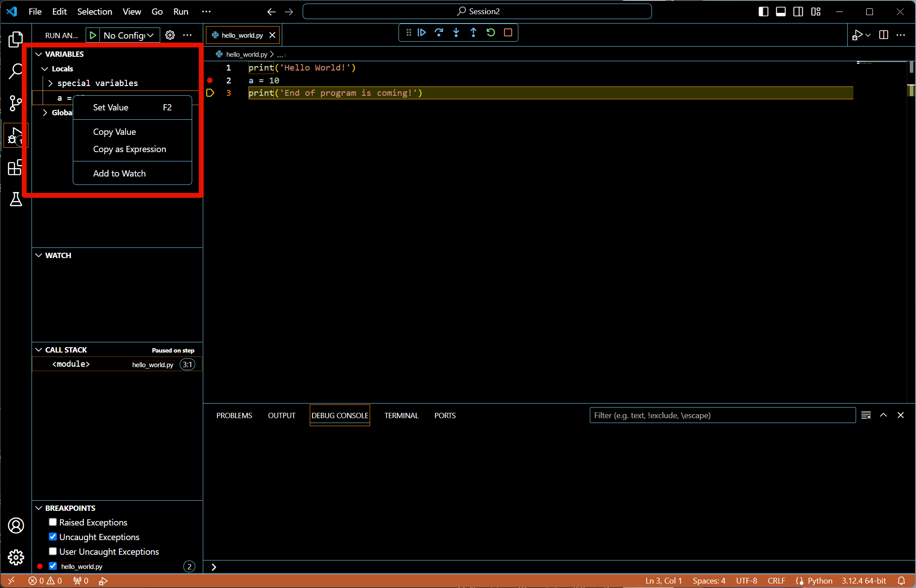Click the Debug Console filter input field
Viewport: 916px width, 588px height.
[722, 416]
